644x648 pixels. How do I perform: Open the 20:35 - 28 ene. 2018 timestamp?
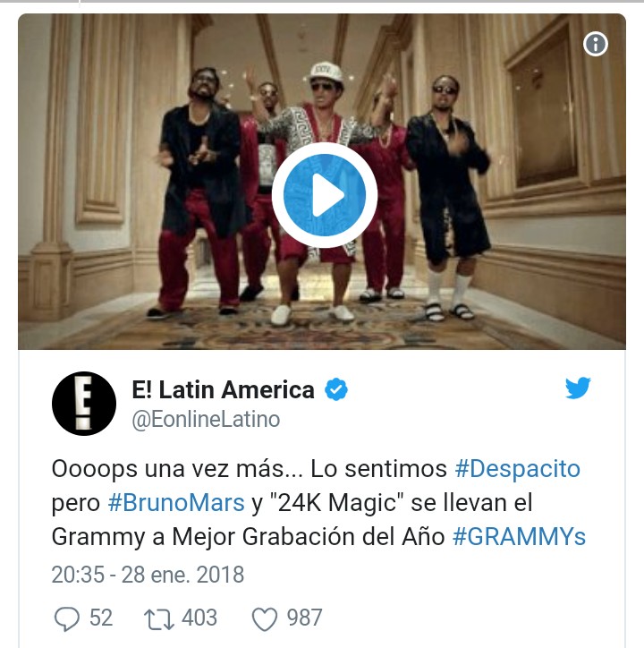point(148,575)
